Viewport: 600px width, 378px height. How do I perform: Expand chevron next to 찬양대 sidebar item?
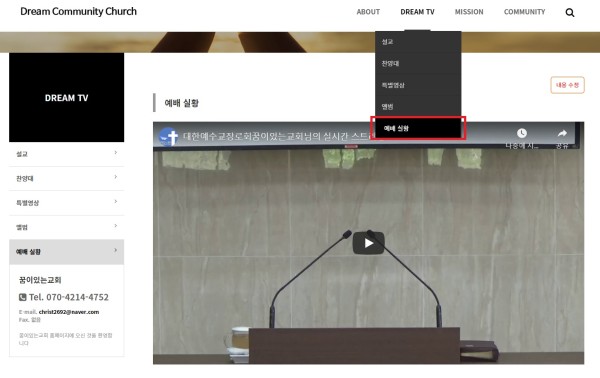116,177
